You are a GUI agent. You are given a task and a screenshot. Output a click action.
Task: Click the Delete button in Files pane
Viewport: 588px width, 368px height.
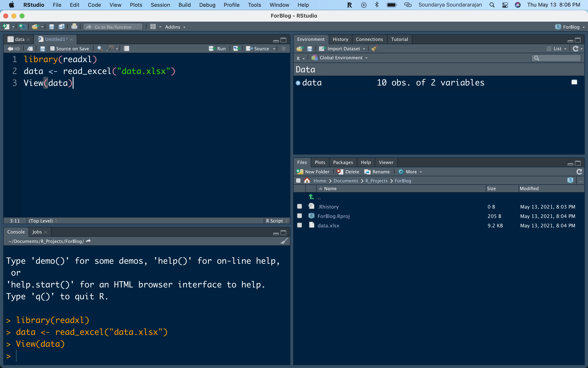pyautogui.click(x=348, y=172)
